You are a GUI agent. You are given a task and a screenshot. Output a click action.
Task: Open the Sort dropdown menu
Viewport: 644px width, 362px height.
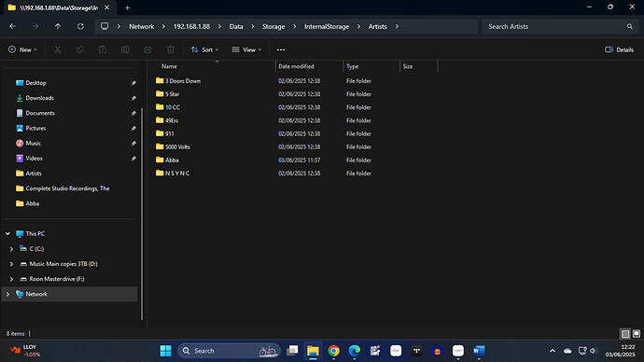(204, 49)
